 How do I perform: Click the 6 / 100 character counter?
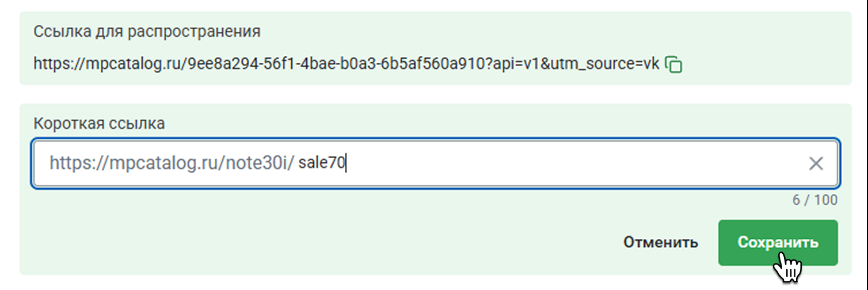814,200
